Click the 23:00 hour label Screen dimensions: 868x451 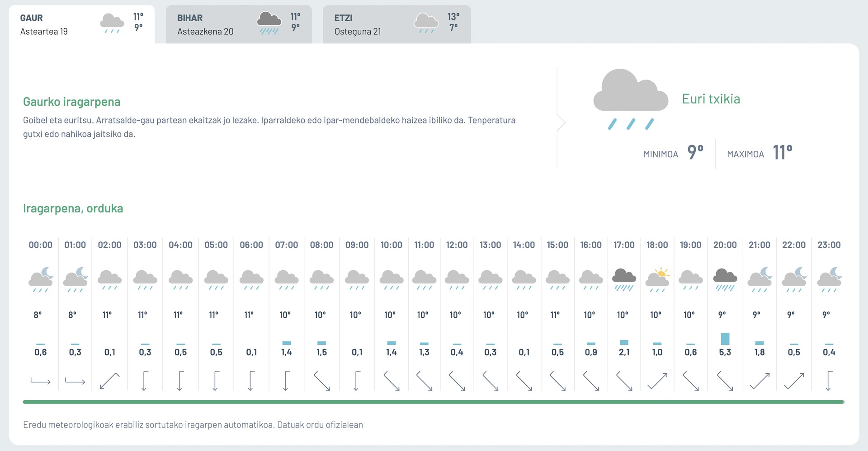click(829, 245)
